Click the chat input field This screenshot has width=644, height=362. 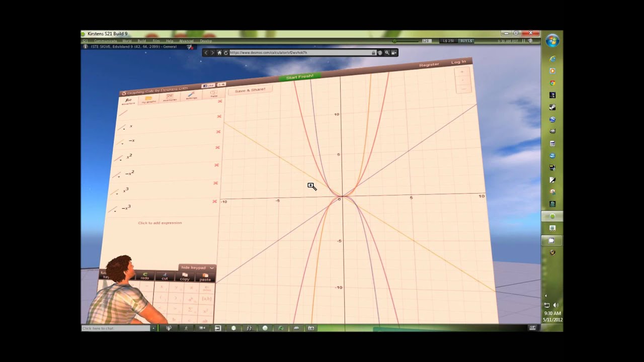click(116, 328)
